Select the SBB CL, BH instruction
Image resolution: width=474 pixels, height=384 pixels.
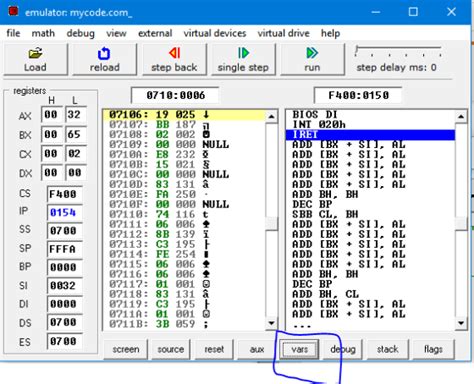click(370, 214)
